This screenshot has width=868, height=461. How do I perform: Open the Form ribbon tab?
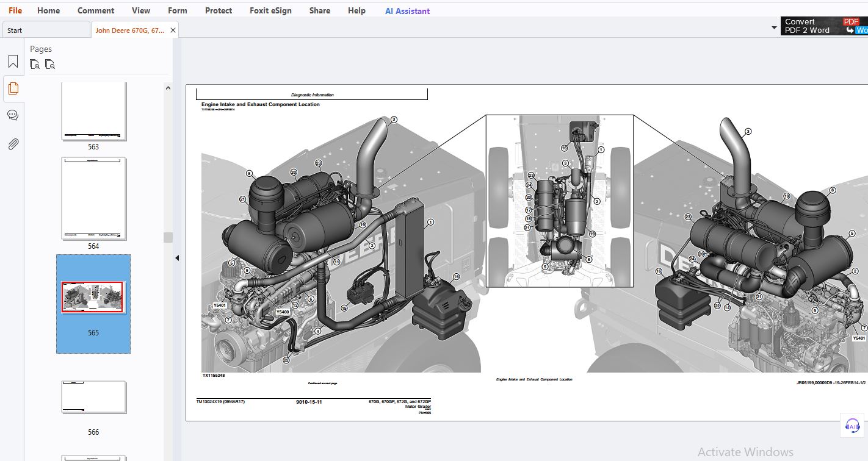pos(178,10)
